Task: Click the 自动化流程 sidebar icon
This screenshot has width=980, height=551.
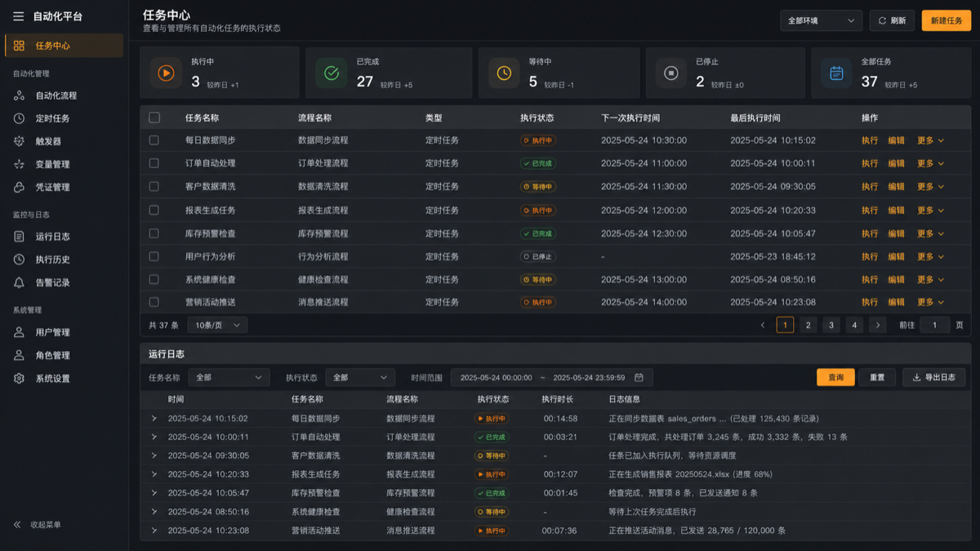Action: click(x=19, y=96)
